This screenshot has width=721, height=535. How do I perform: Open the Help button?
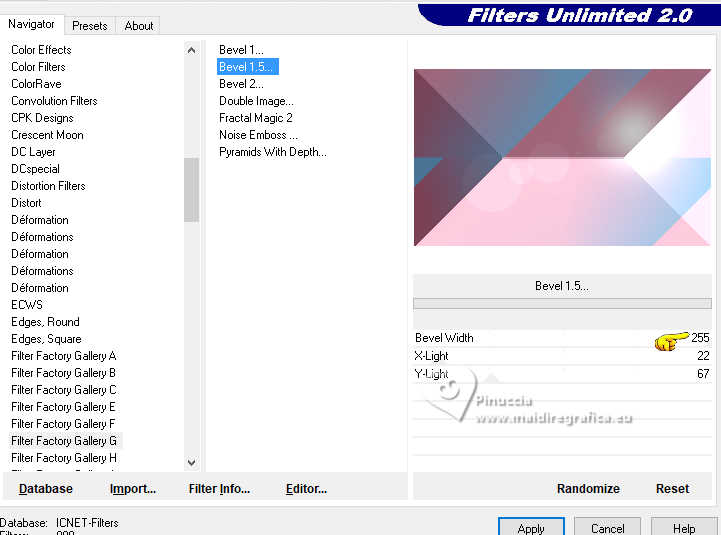[x=684, y=527]
